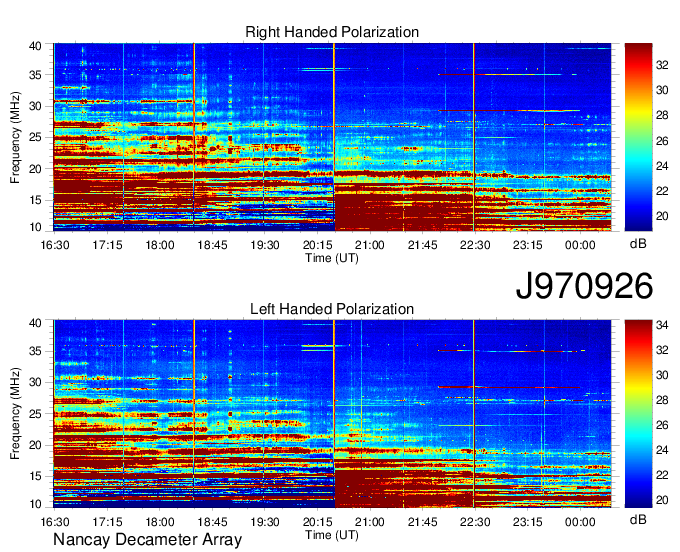The image size is (680, 552).
Task: Click the 22:30 tick under Left Handed plot
Action: click(475, 522)
